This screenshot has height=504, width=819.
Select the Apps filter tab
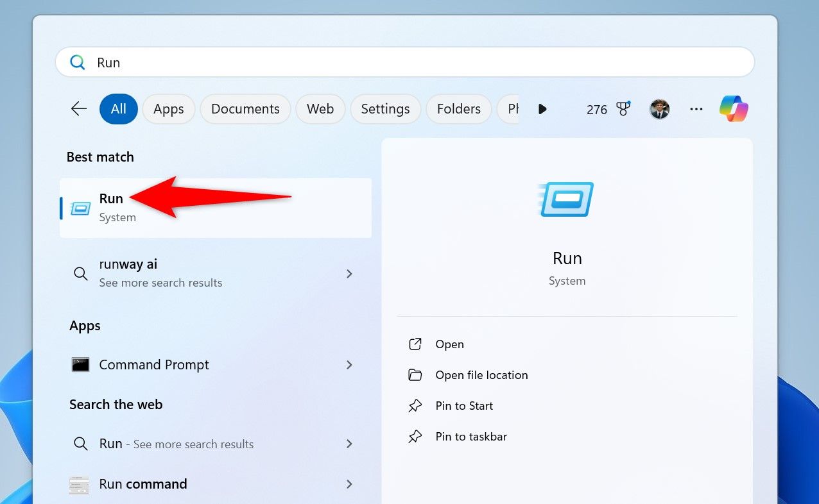[169, 109]
